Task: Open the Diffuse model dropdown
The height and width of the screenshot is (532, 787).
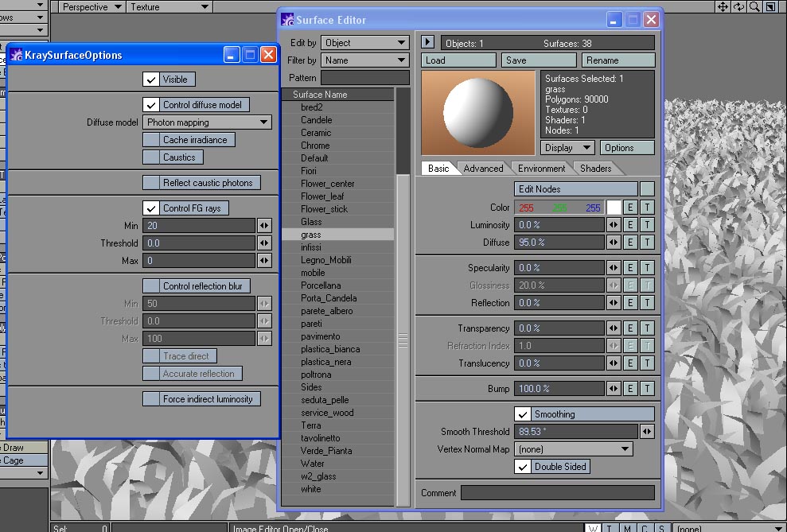Action: tap(208, 122)
